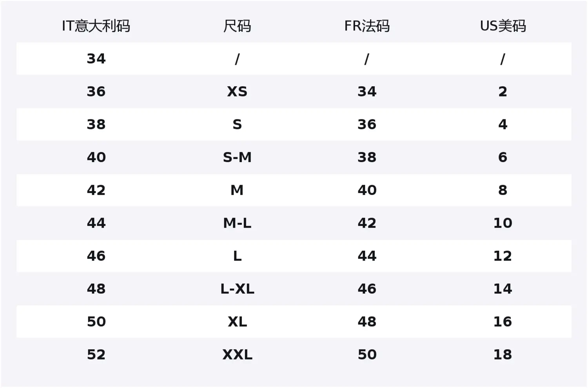Click the US美码 column header

point(503,26)
